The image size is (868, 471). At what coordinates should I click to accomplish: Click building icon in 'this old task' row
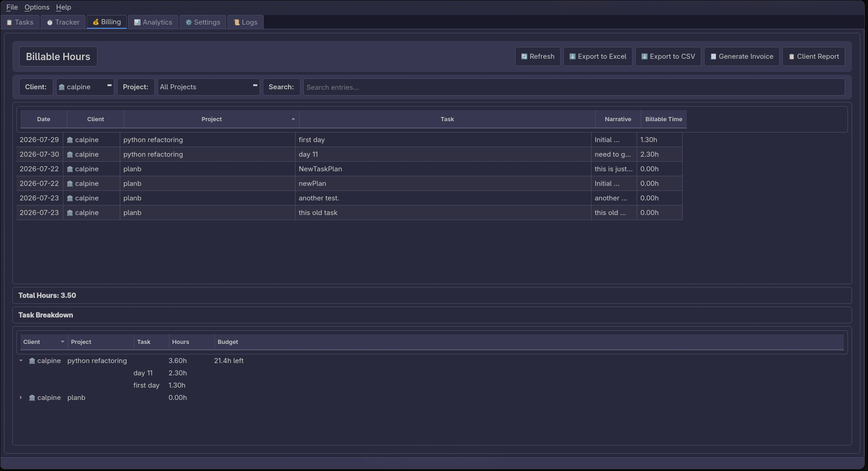(x=70, y=213)
